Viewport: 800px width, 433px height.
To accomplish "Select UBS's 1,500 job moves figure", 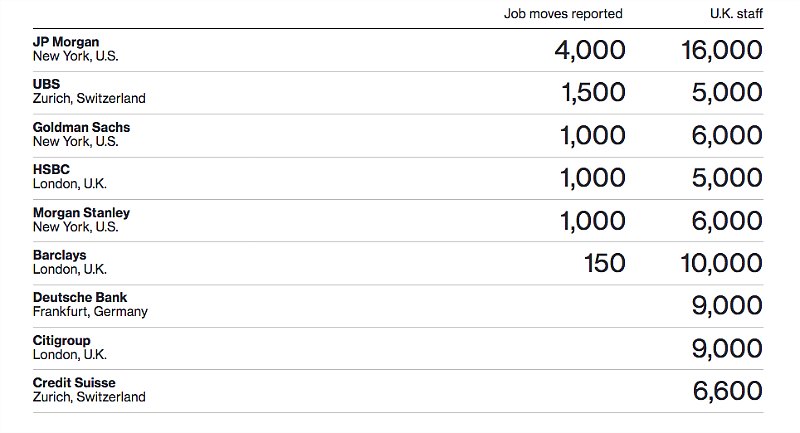I will coord(592,93).
